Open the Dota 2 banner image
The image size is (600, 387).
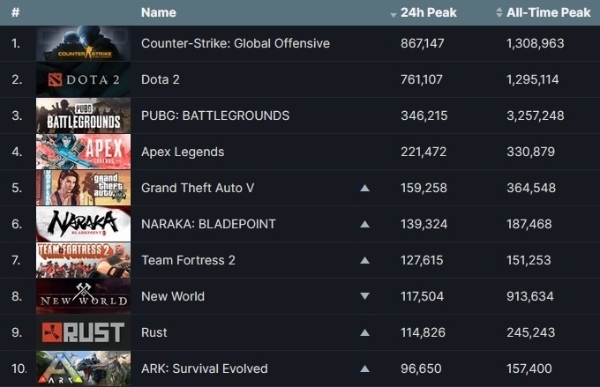point(83,80)
